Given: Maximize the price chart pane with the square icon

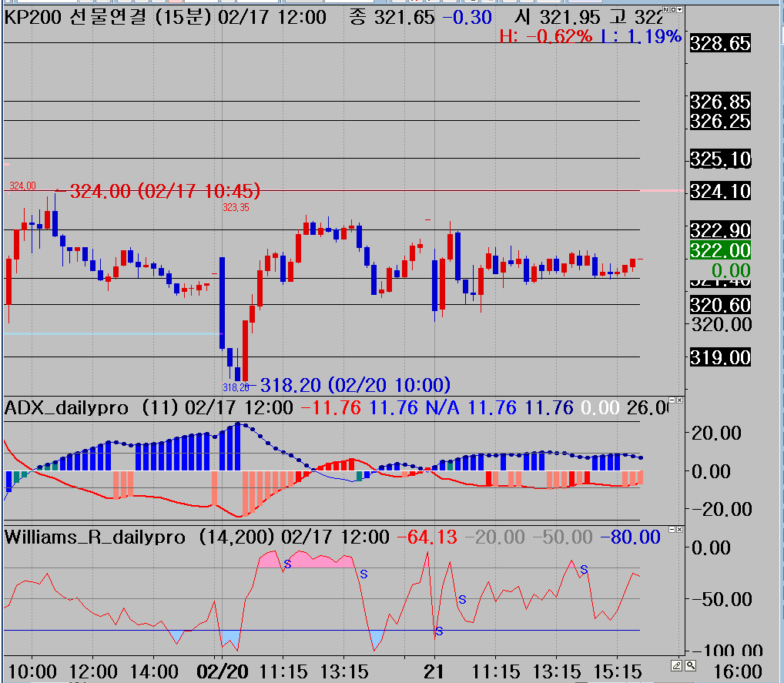Looking at the screenshot, I should pyautogui.click(x=673, y=9).
